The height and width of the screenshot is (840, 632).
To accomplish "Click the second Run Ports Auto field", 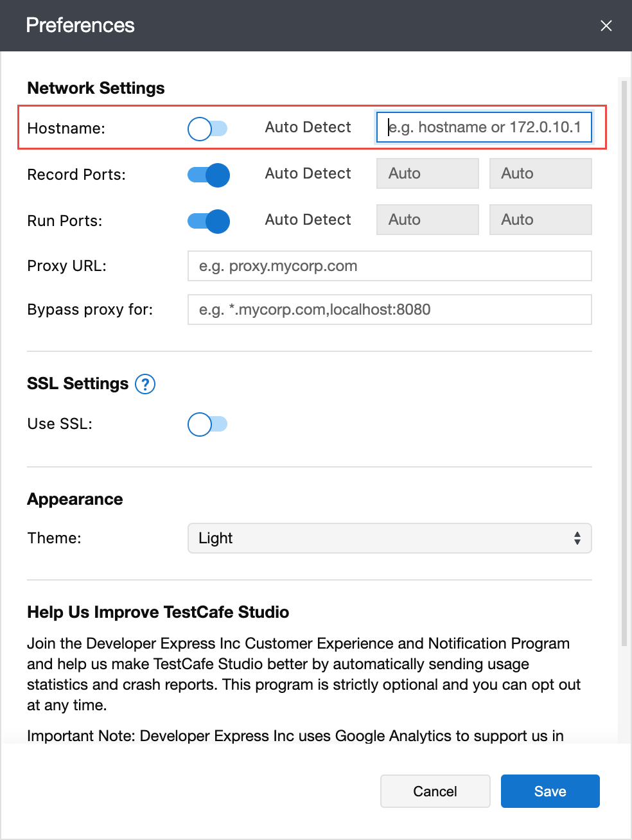I will pyautogui.click(x=540, y=220).
